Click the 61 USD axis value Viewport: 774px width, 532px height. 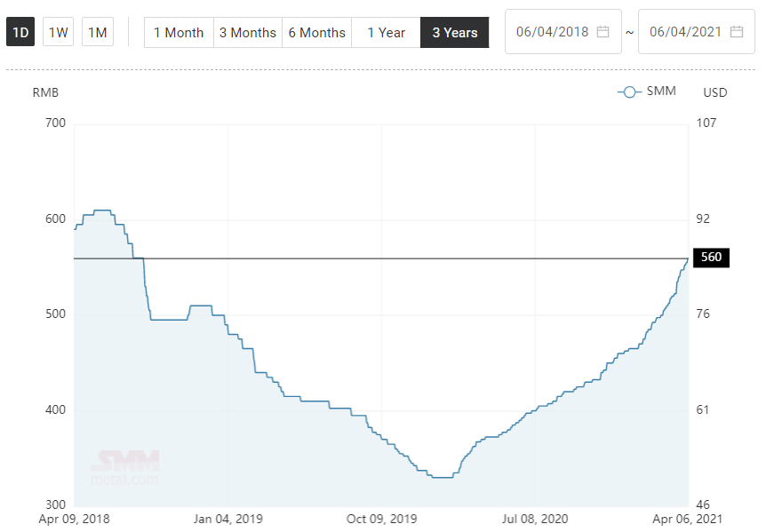[x=702, y=409]
